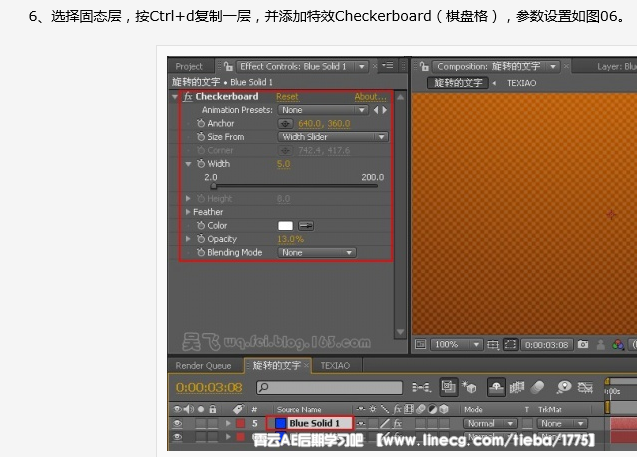Expand the Feather property group
Screen dimensions: 637x457
pos(188,212)
